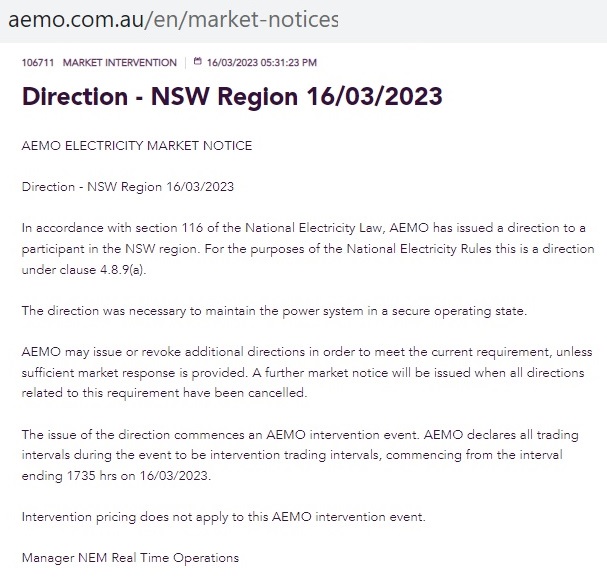Screen dimensions: 607x587
Task: Click the intervention pricing does not apply line
Action: [x=224, y=517]
